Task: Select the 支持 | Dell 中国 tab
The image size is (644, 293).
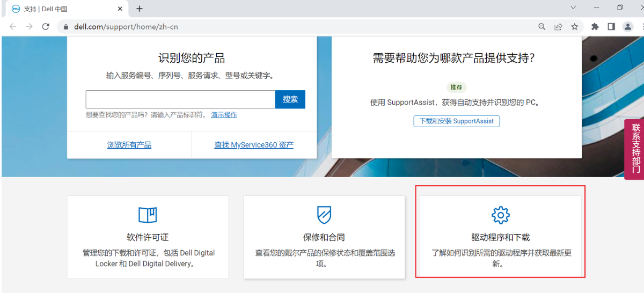Action: [67, 9]
